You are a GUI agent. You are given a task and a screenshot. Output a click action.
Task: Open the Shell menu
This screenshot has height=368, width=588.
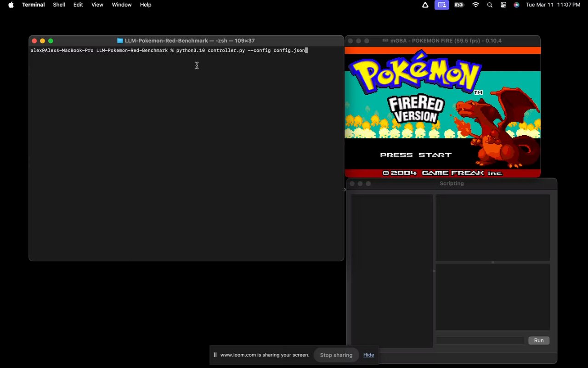[59, 5]
